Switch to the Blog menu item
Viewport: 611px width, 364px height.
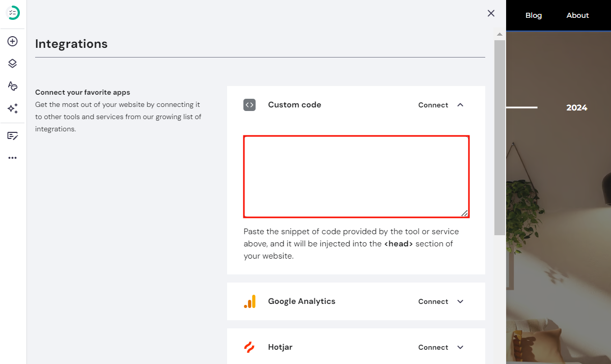(534, 15)
